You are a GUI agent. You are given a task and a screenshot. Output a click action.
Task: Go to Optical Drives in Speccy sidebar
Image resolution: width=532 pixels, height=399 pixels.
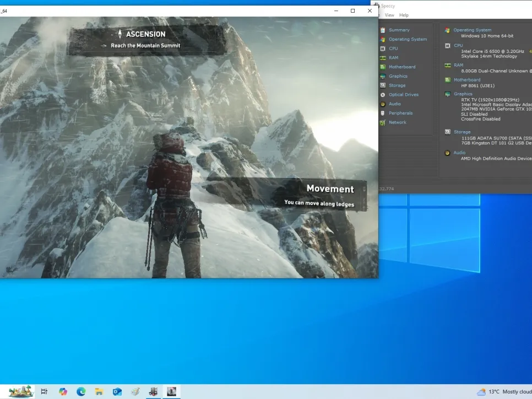click(404, 94)
